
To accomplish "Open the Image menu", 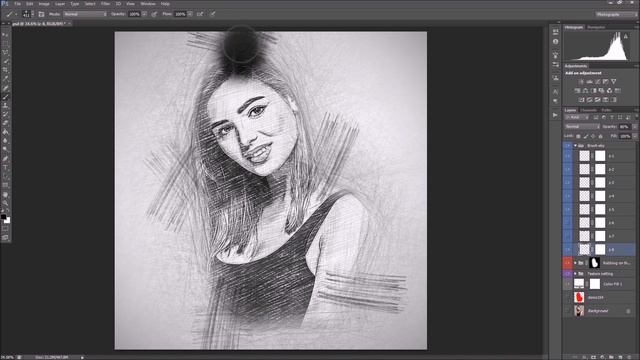I will pos(44,4).
